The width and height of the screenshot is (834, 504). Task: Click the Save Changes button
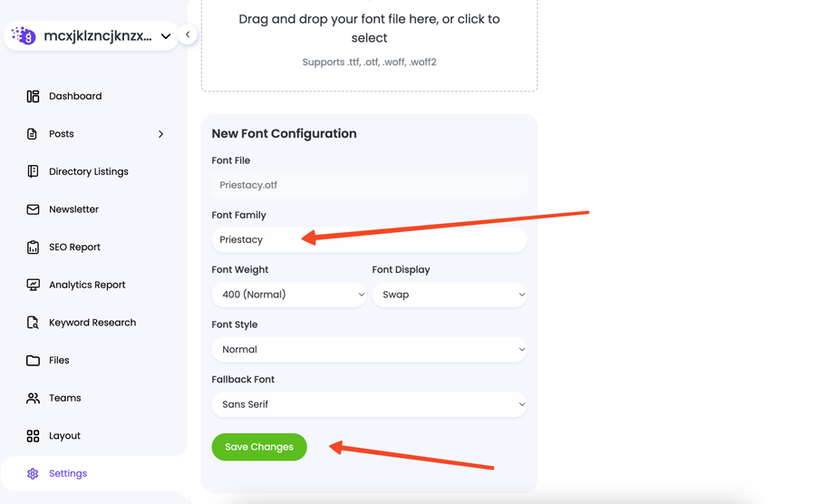(259, 447)
